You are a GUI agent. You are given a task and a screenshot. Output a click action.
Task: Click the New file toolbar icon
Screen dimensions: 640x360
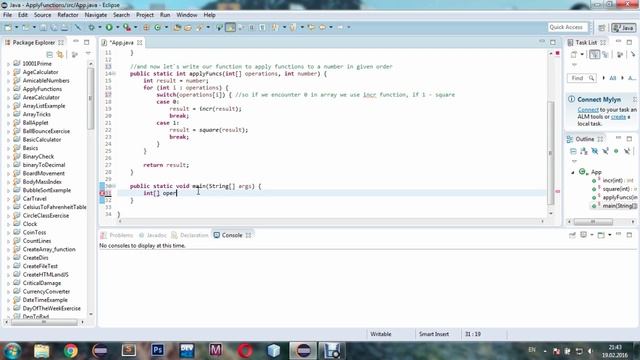tap(8, 27)
